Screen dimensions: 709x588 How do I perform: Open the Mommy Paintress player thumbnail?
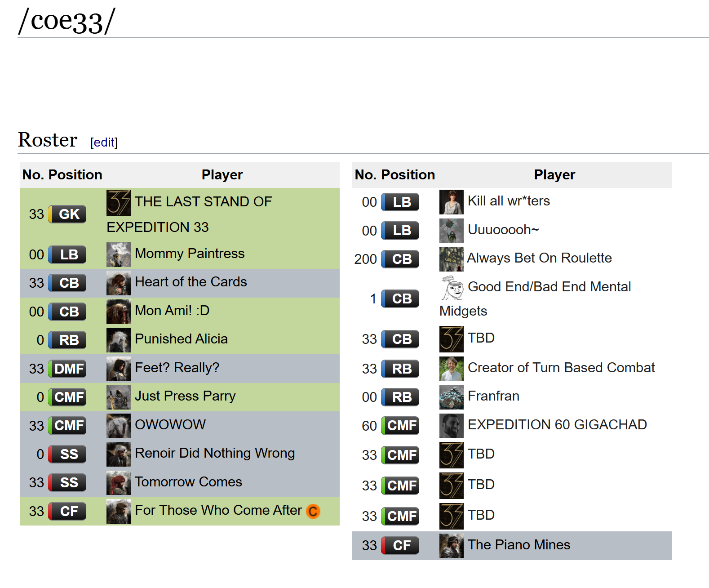(119, 255)
